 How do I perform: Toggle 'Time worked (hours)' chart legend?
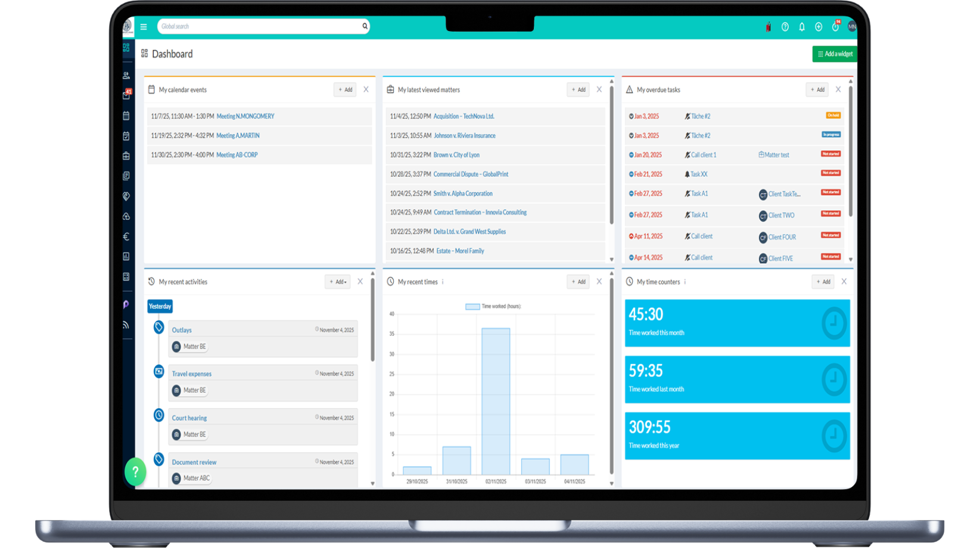(493, 306)
